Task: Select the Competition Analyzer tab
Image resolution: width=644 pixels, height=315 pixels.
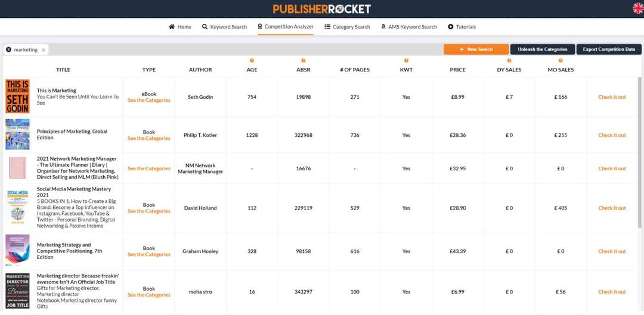Action: coord(286,27)
